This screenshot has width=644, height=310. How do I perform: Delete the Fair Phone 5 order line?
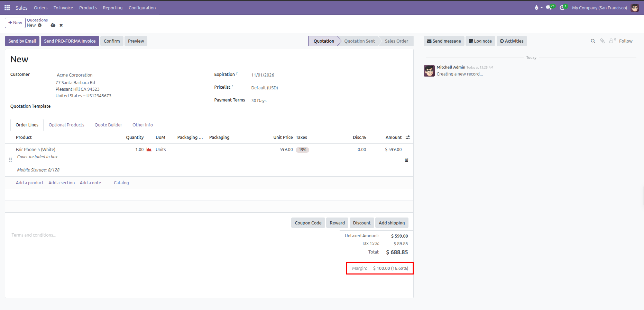click(406, 160)
